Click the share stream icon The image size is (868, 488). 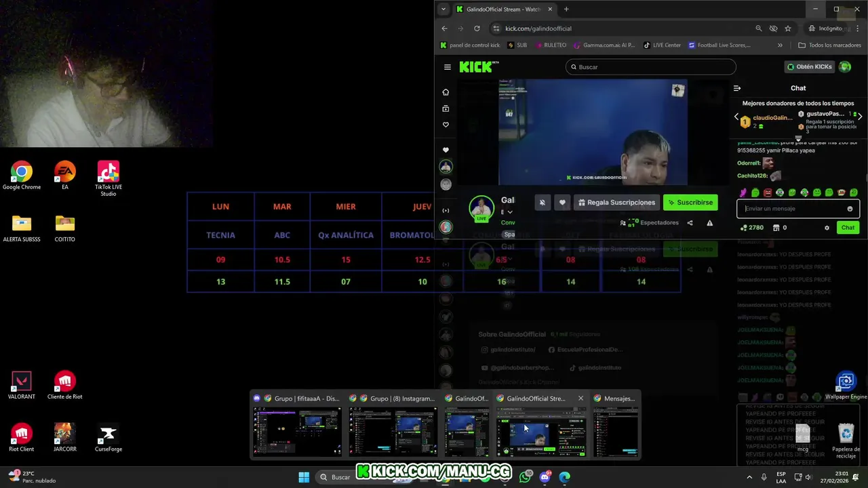tap(690, 223)
